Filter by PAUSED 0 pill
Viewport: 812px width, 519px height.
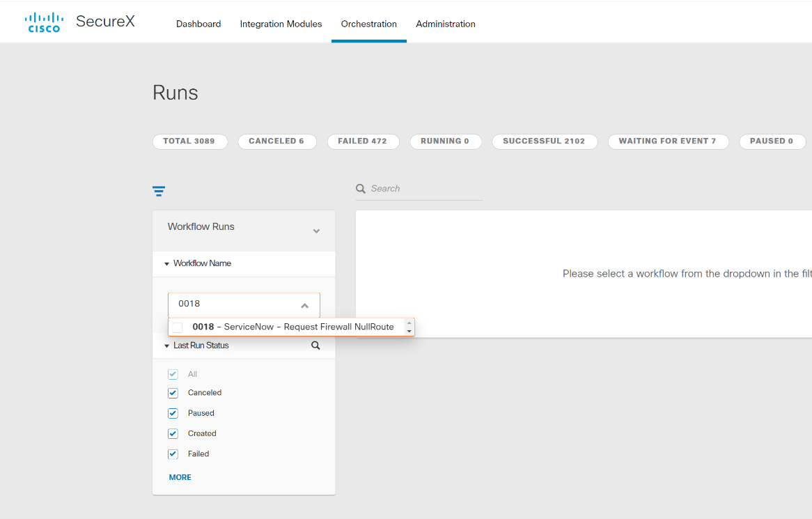pos(772,141)
